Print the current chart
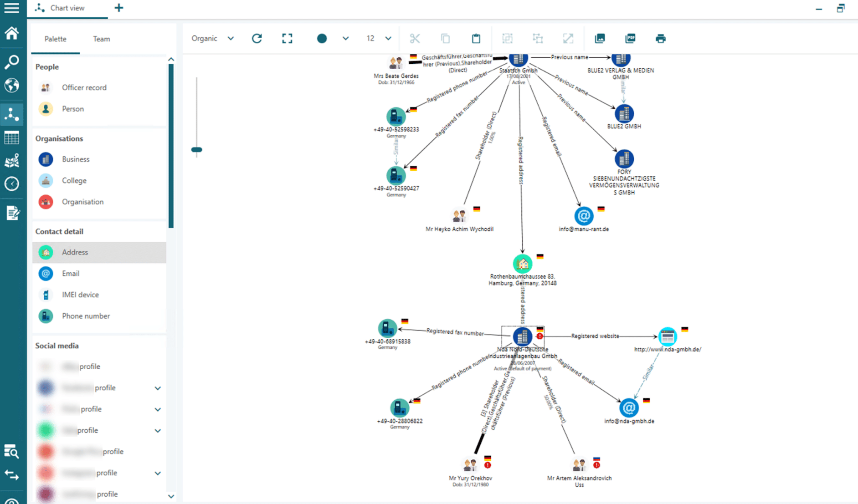This screenshot has height=504, width=858. click(x=660, y=39)
